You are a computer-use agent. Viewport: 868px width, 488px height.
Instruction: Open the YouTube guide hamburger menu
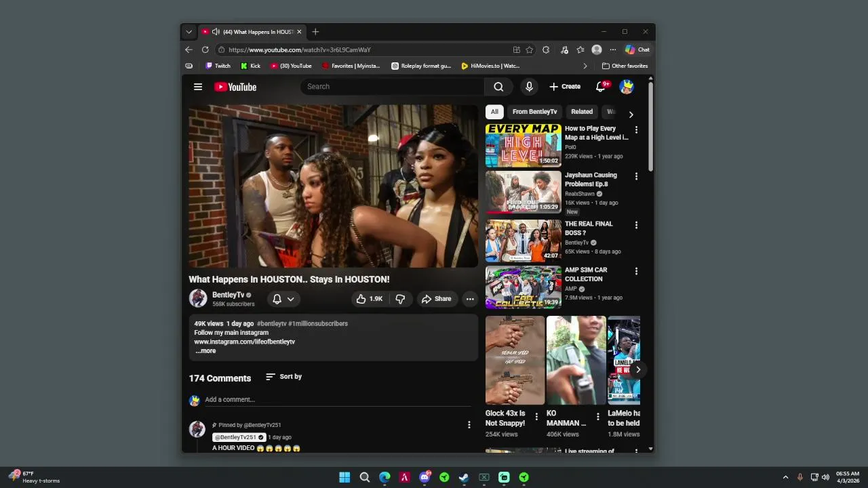(198, 87)
